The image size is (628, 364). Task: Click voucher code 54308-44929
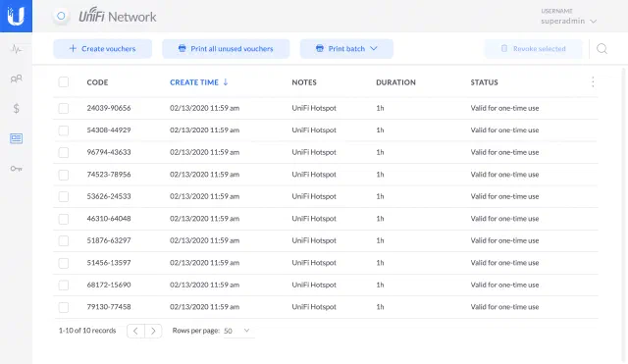tap(109, 130)
